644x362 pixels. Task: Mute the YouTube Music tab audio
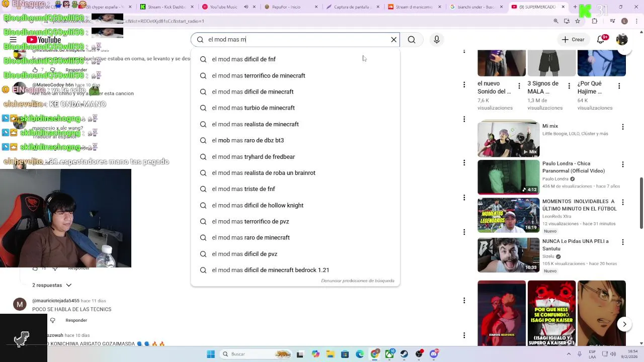[x=246, y=7]
